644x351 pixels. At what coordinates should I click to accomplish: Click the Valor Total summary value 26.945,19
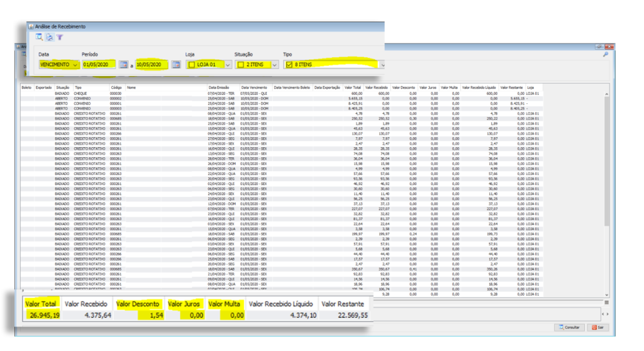pos(45,315)
